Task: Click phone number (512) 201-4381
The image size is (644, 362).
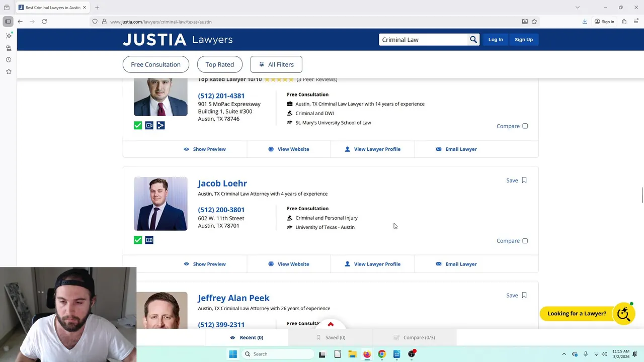Action: point(221,96)
